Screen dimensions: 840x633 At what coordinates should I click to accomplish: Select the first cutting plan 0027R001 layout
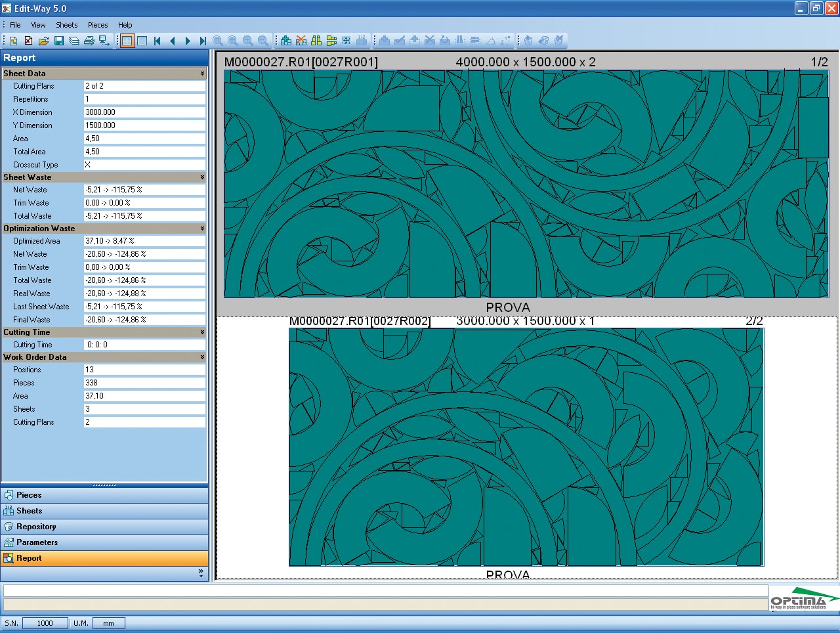click(526, 183)
